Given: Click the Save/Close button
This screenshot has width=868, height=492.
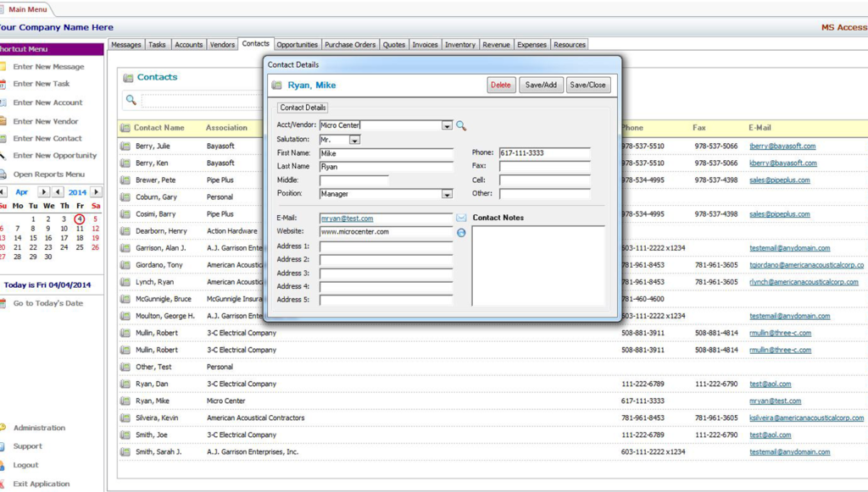Looking at the screenshot, I should (588, 86).
